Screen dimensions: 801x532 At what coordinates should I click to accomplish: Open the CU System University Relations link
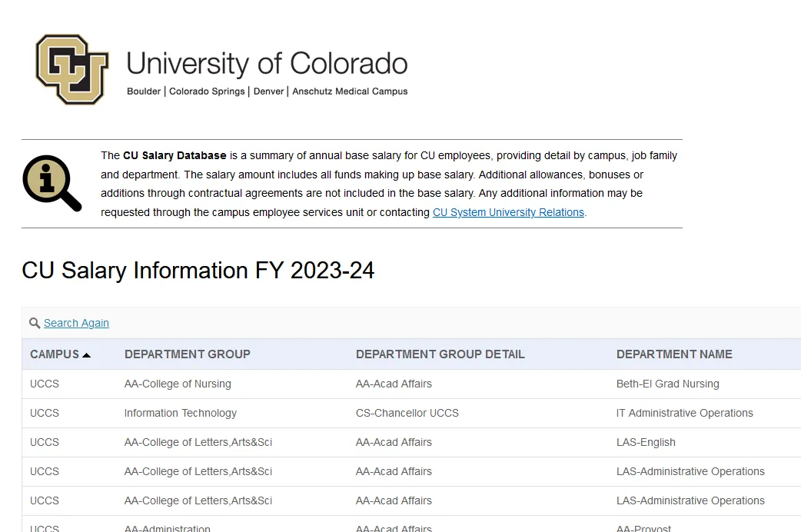[x=508, y=213]
